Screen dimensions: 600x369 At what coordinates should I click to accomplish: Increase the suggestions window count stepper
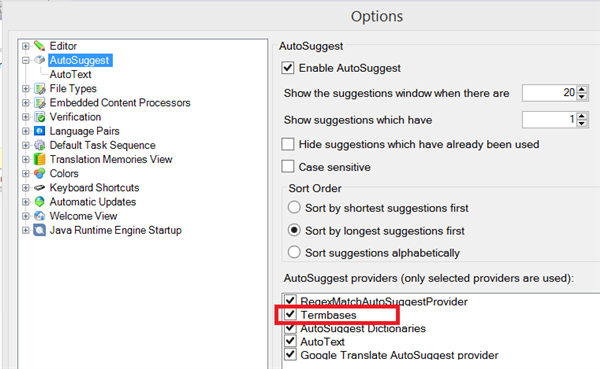point(582,90)
